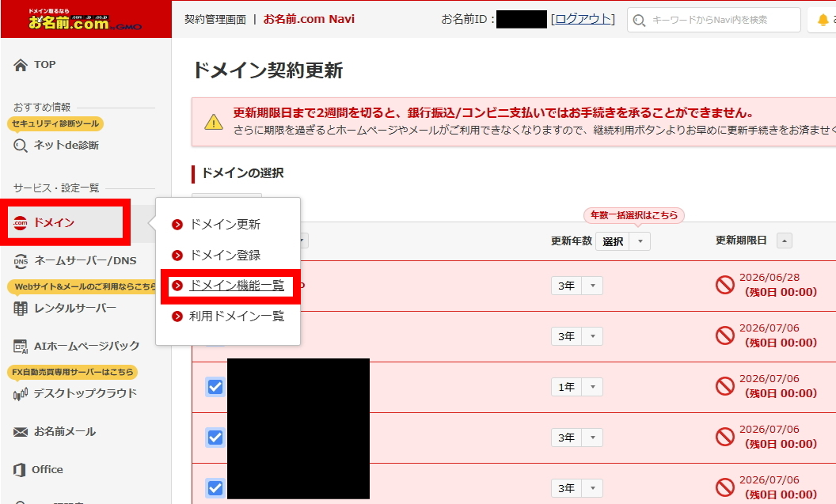
Task: Click the Navi keyword search field
Action: (714, 20)
